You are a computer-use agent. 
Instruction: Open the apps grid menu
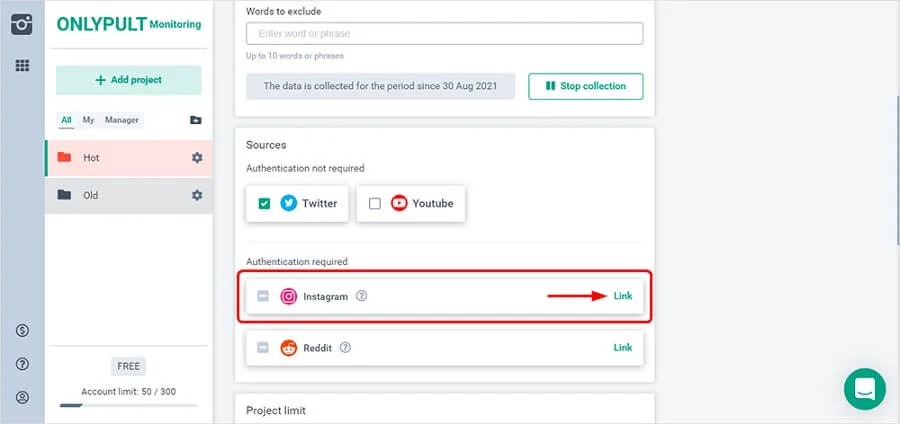point(22,66)
